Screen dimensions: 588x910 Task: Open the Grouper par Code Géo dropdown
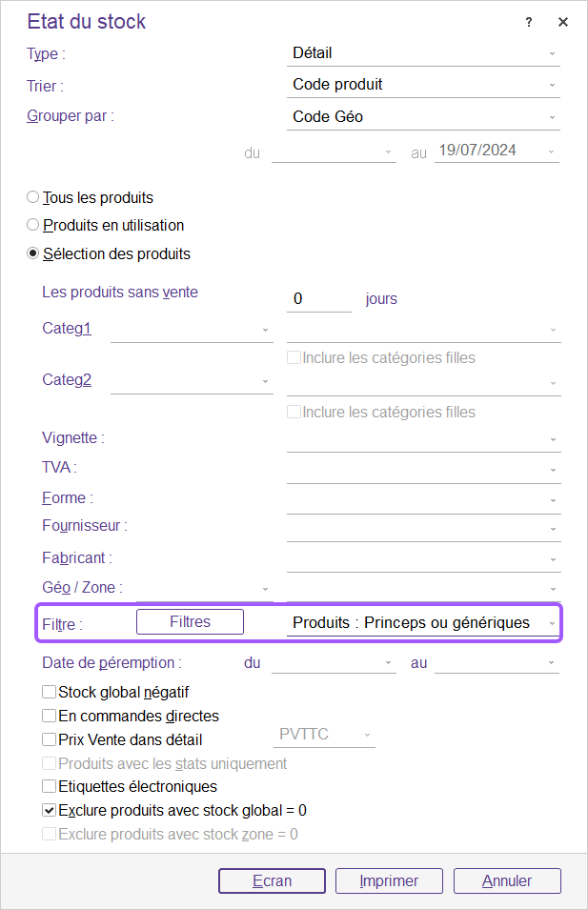(424, 117)
